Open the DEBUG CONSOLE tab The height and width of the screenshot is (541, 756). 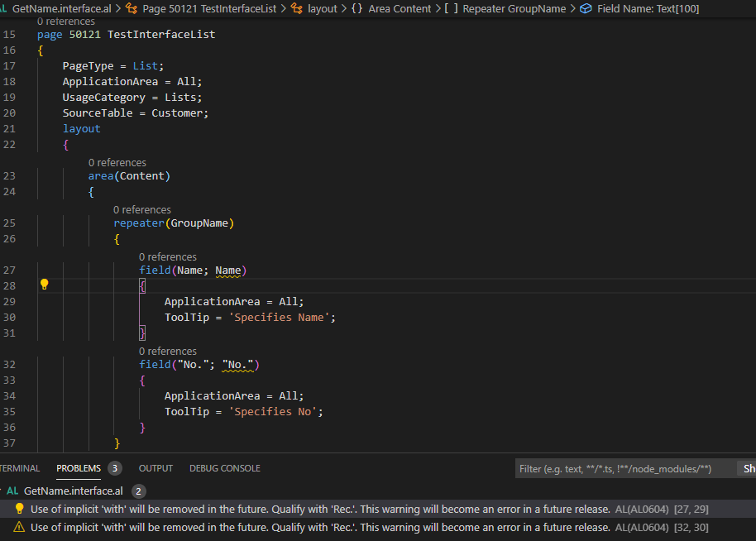pyautogui.click(x=224, y=468)
